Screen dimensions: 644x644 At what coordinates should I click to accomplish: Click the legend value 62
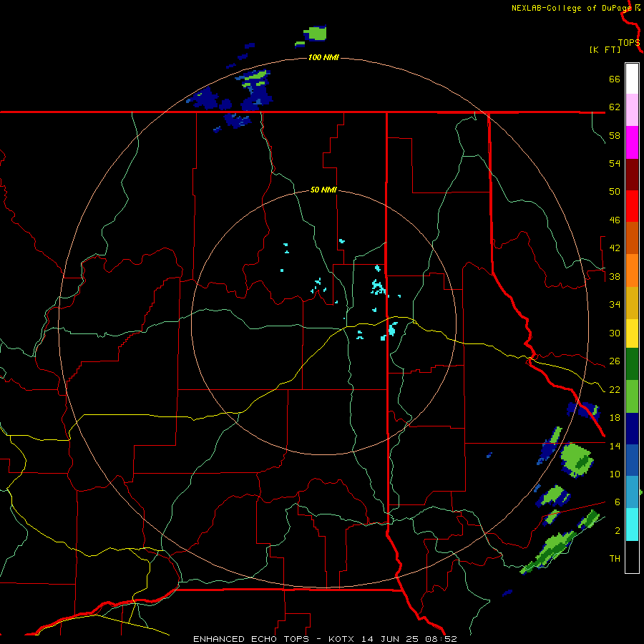(615, 107)
